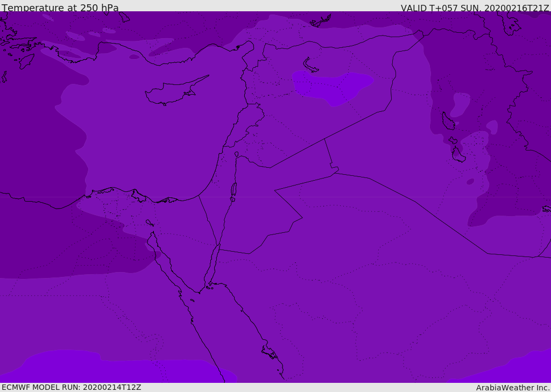Select the large lake in central Iraq

448,122
